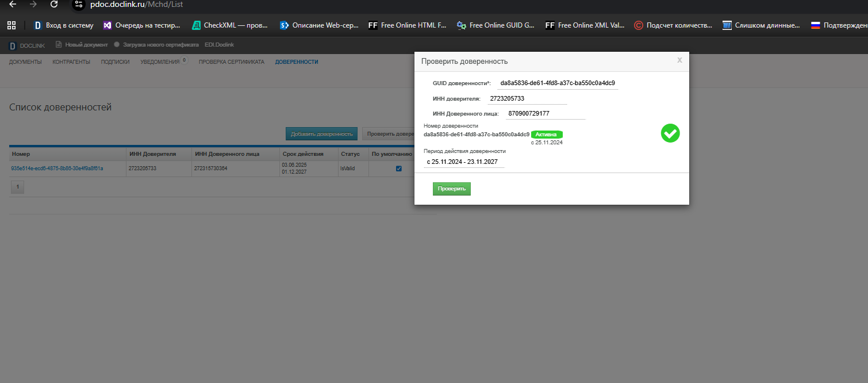Click the bold 'da8a5836-de61-4fd8-a37c-ba550c0a4dc9' text in the dialog
Image resolution: width=868 pixels, height=383 pixels.
point(477,134)
